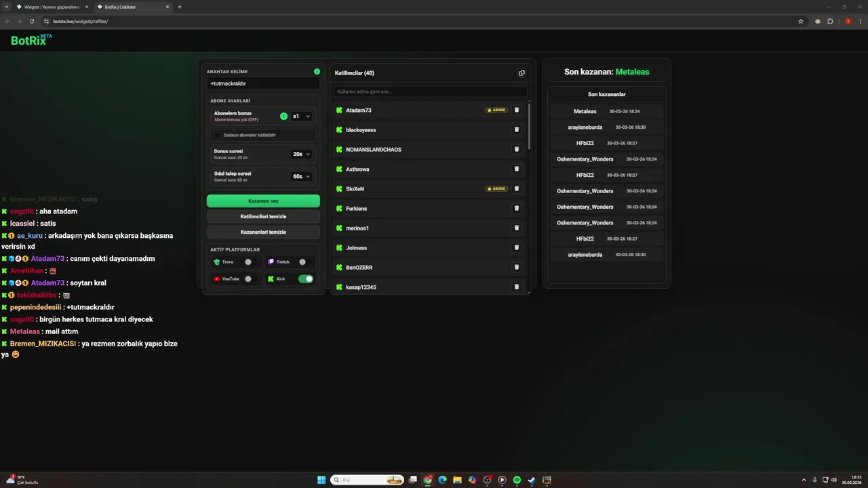The width and height of the screenshot is (868, 488).
Task: Delete SloXeN from the participants
Action: pyautogui.click(x=517, y=188)
